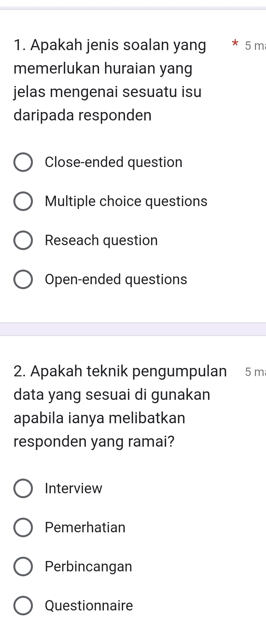This screenshot has width=266, height=644.
Task: Click the "Open-ended questions" answer label
Action: (116, 279)
